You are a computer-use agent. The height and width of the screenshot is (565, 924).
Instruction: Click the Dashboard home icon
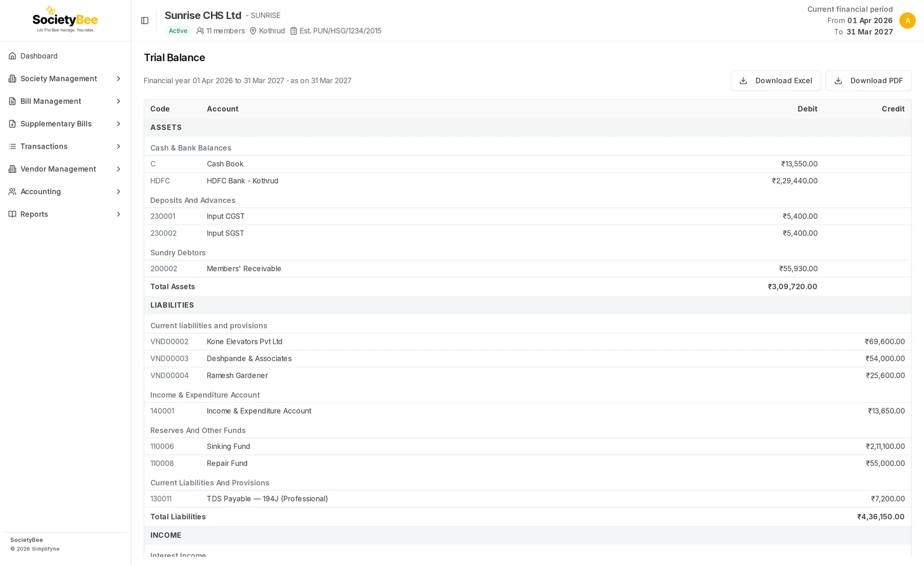click(x=12, y=56)
